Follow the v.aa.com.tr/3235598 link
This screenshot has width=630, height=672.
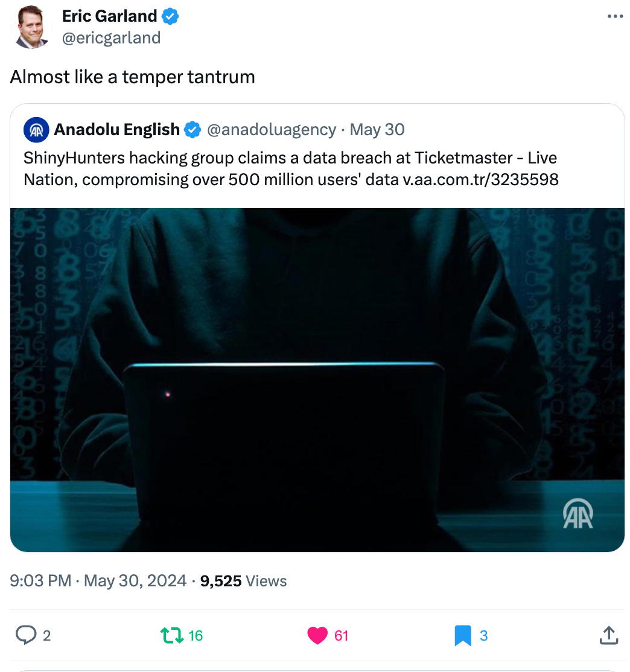(x=481, y=180)
